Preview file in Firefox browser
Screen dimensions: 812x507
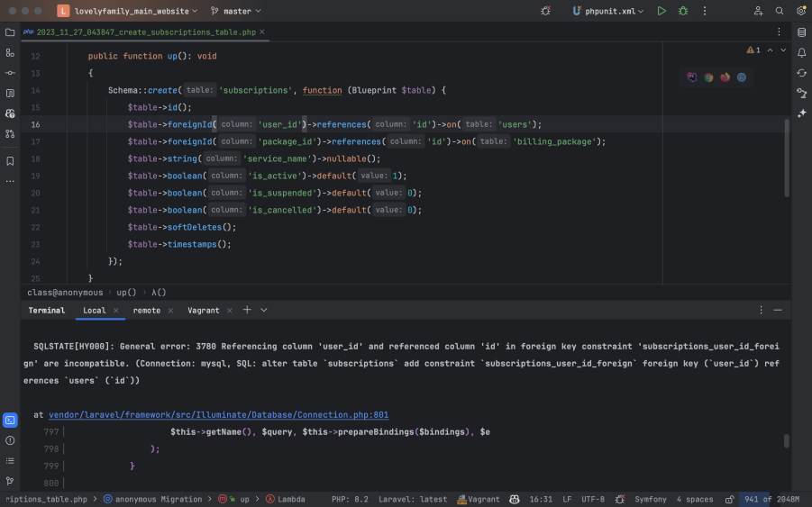point(725,77)
